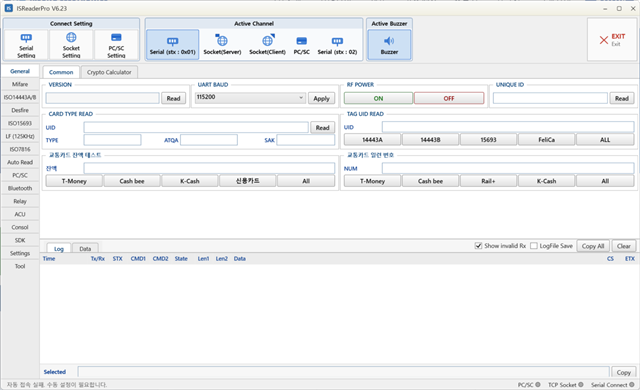The image size is (640, 390).
Task: Click Cash bee in balance test group
Action: click(132, 181)
